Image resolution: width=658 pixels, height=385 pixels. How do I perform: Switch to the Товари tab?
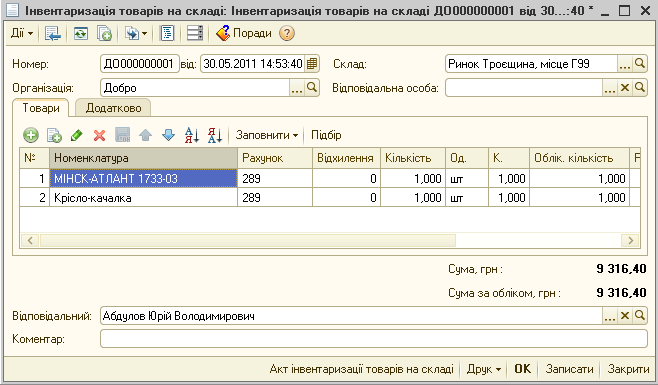pos(41,108)
